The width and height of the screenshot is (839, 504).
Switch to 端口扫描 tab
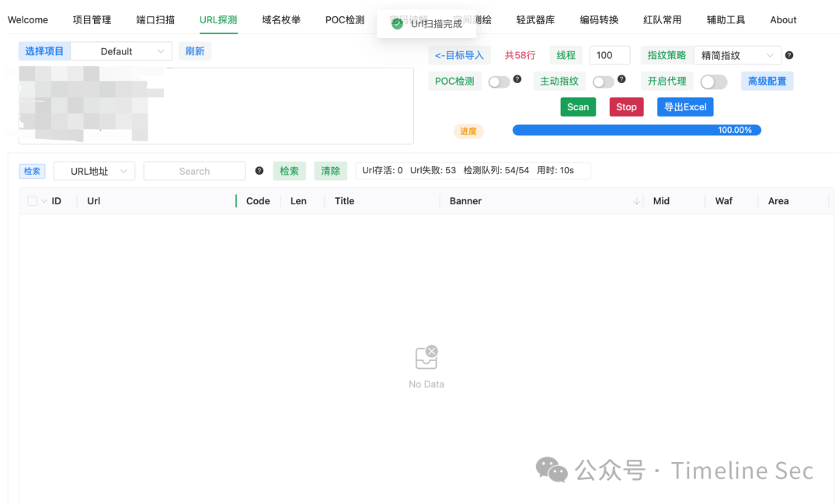click(x=155, y=19)
